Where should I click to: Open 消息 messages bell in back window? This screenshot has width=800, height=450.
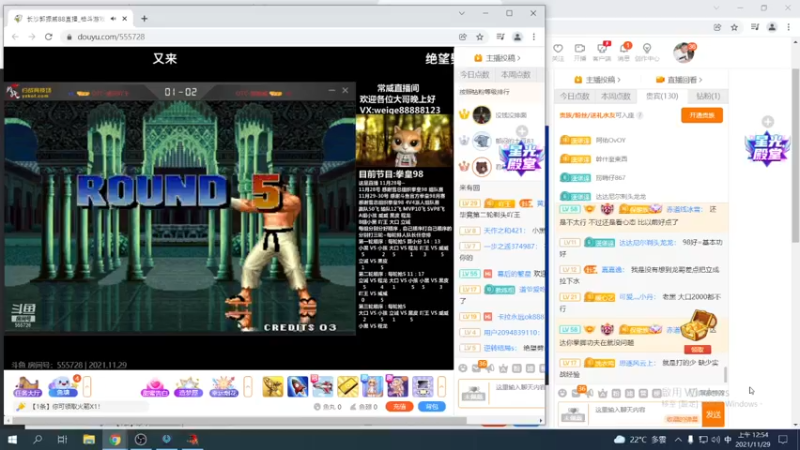(624, 52)
